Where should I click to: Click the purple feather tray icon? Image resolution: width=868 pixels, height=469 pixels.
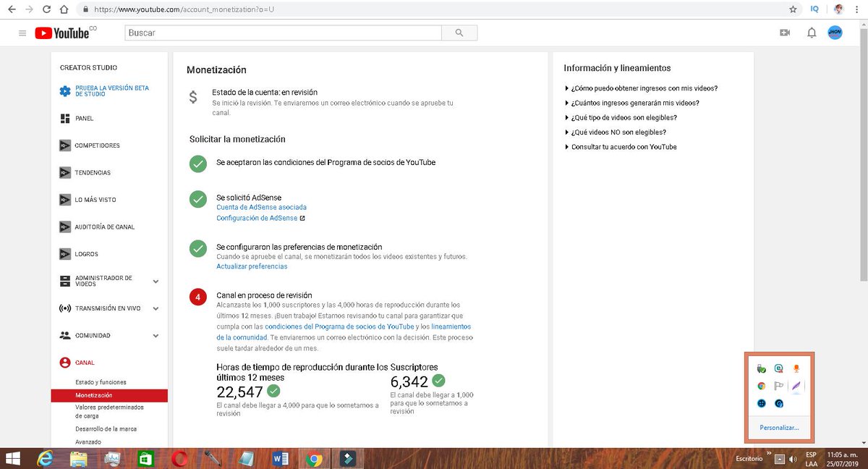(796, 386)
